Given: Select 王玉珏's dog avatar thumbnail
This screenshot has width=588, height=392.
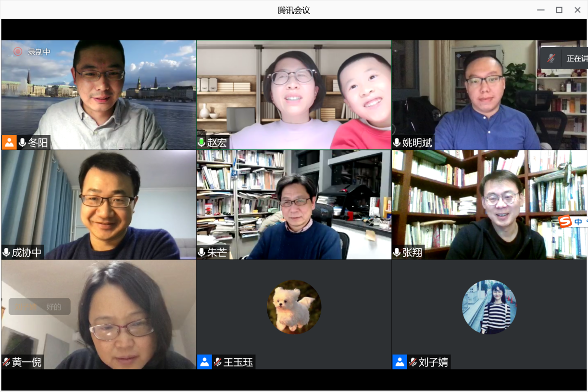Looking at the screenshot, I should click(294, 307).
